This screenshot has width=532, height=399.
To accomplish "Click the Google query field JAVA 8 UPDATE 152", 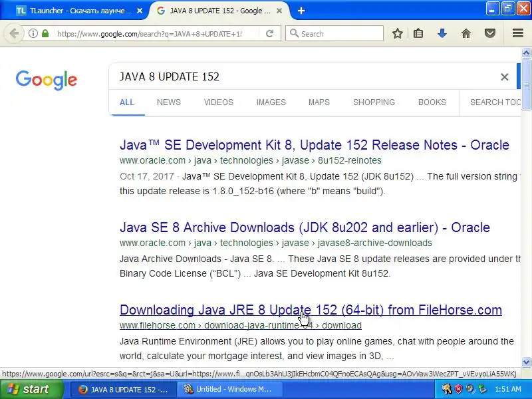I will 305,77.
